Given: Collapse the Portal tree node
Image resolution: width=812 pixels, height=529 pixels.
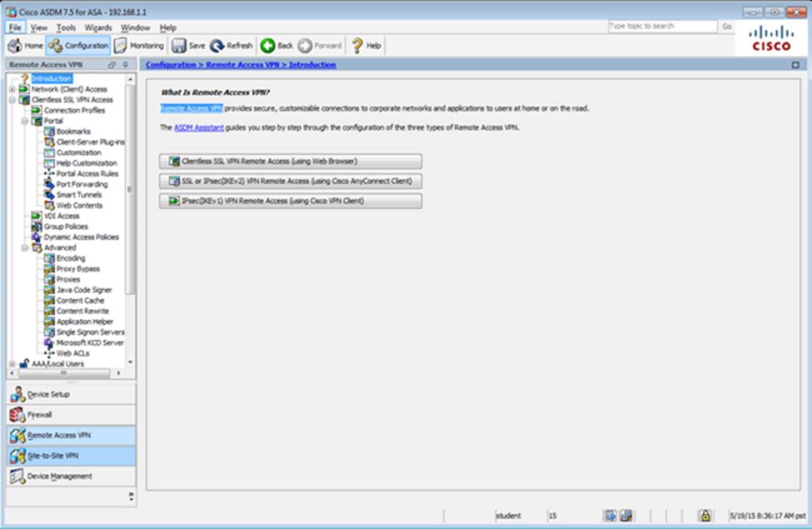Looking at the screenshot, I should tap(24, 121).
